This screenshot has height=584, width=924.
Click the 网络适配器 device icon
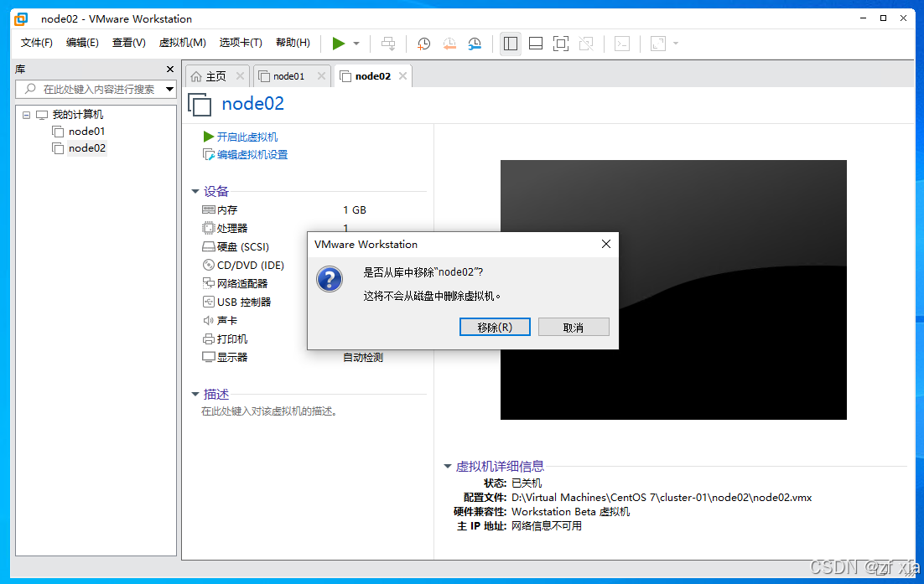pos(209,283)
